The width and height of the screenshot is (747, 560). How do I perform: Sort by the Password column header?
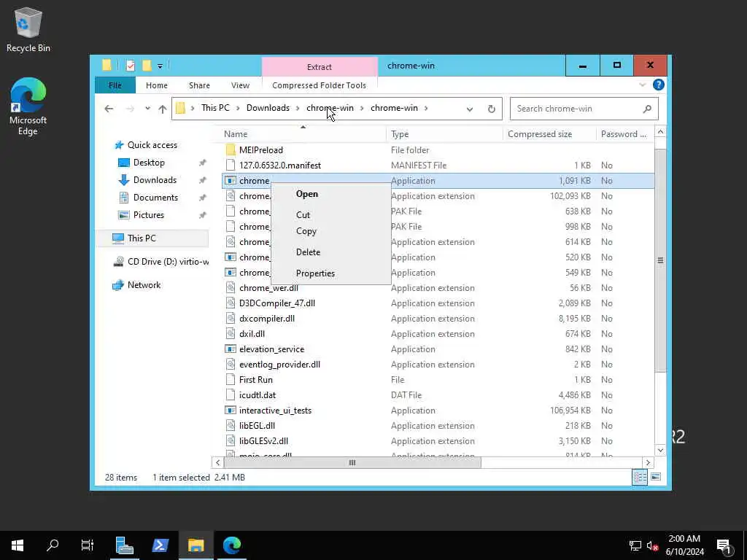click(624, 134)
